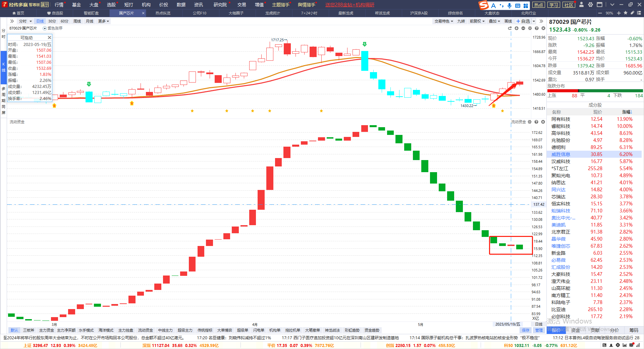Open the main chart settings gear icon

(530, 28)
